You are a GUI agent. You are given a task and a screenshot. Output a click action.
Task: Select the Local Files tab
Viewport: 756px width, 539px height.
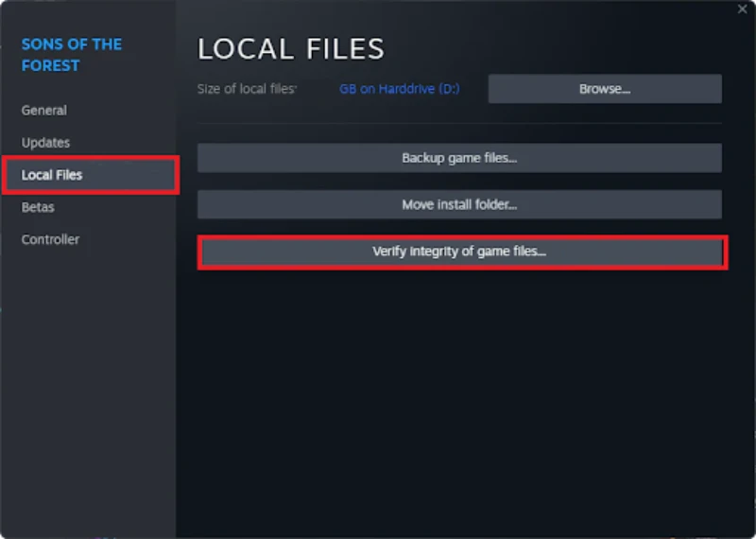[90, 175]
